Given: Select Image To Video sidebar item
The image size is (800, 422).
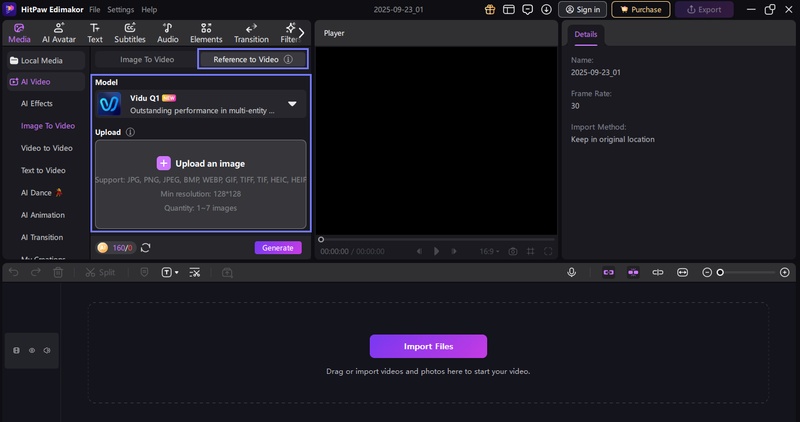Looking at the screenshot, I should point(48,126).
